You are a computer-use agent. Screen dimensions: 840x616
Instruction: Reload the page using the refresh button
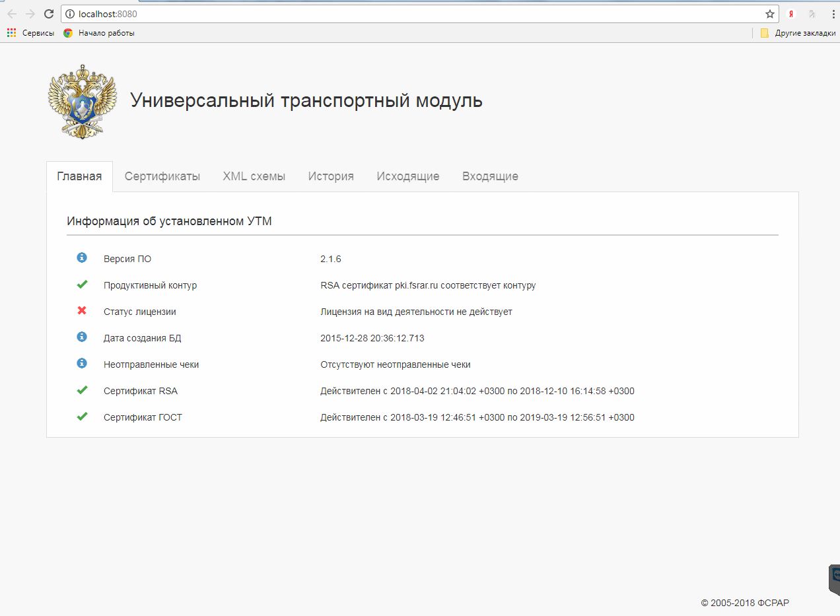click(48, 14)
